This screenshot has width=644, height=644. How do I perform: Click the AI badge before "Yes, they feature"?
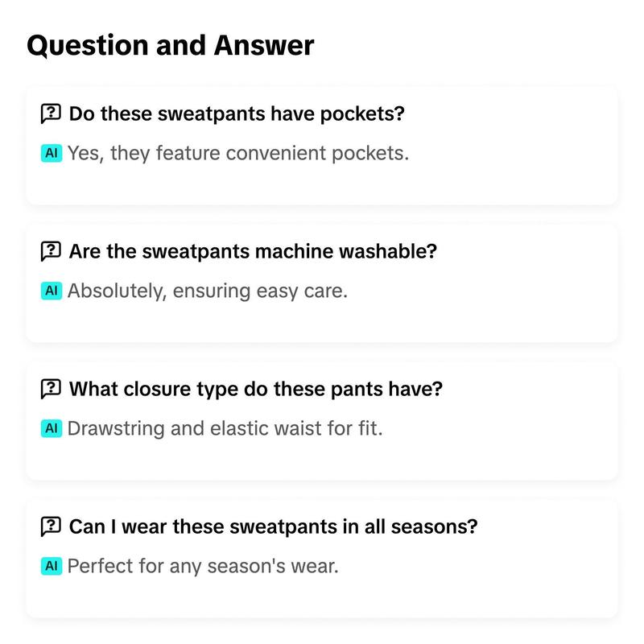pos(52,153)
